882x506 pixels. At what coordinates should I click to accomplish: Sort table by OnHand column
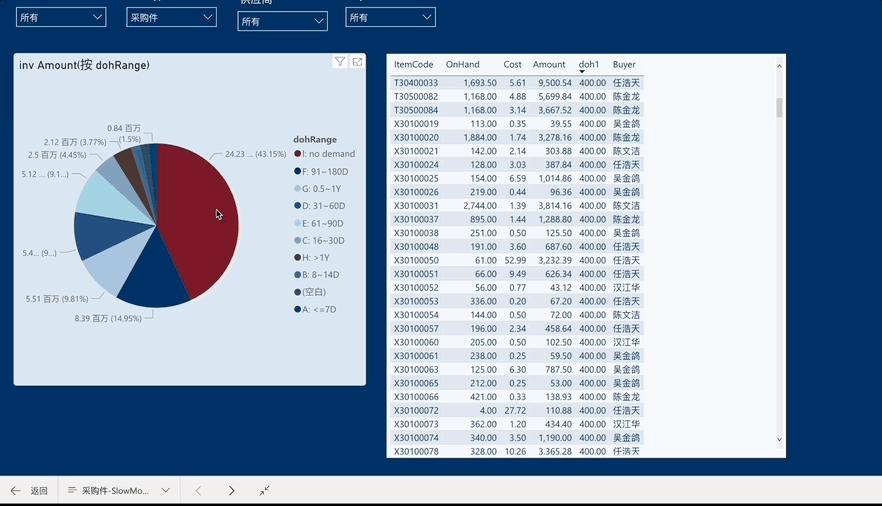click(462, 65)
